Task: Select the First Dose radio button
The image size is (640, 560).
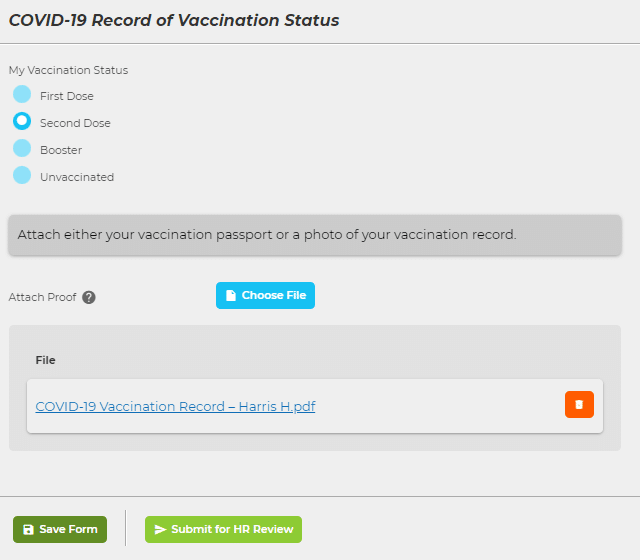Action: click(x=22, y=95)
